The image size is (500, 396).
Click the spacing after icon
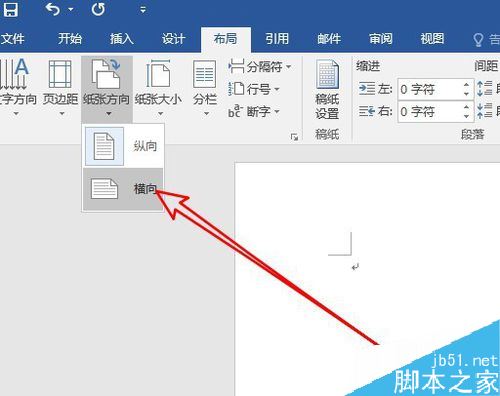point(484,111)
